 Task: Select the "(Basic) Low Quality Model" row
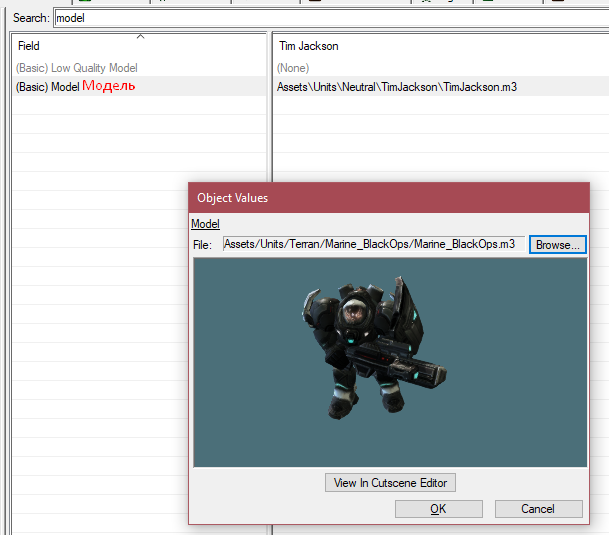pos(139,68)
